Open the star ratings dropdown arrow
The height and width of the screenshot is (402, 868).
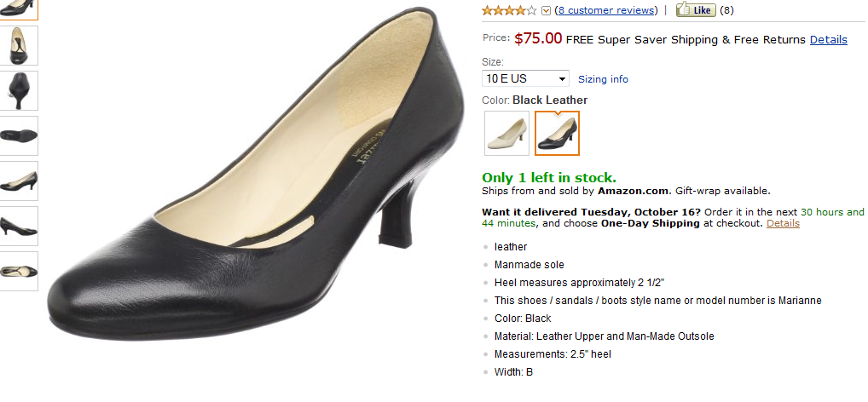tap(546, 11)
